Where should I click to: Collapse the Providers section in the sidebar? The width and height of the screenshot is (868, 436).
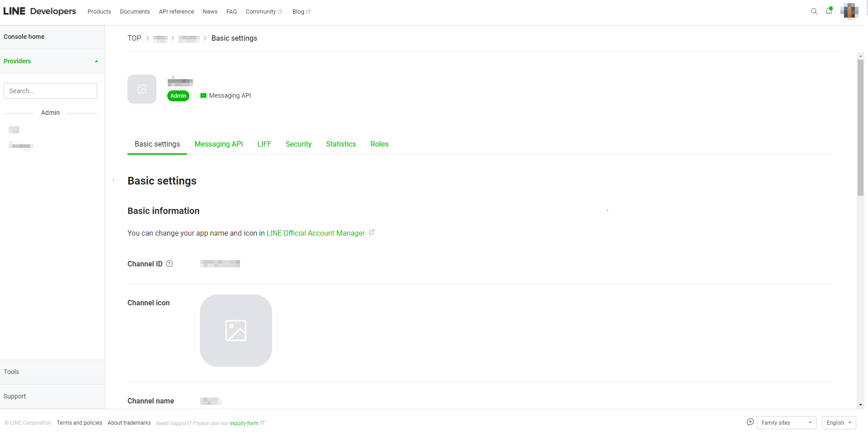(x=96, y=61)
